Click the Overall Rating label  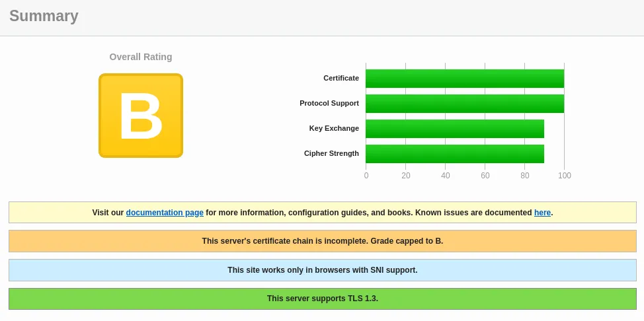(x=140, y=57)
